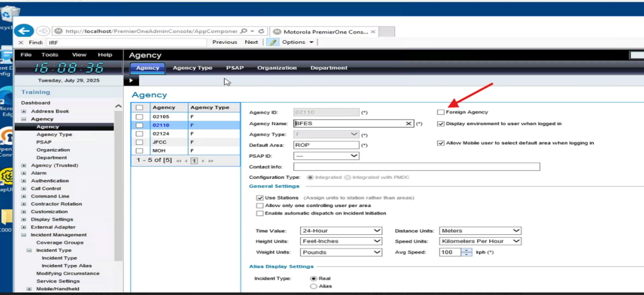Click the search magnifier in address bar
The image size is (644, 295).
click(243, 31)
